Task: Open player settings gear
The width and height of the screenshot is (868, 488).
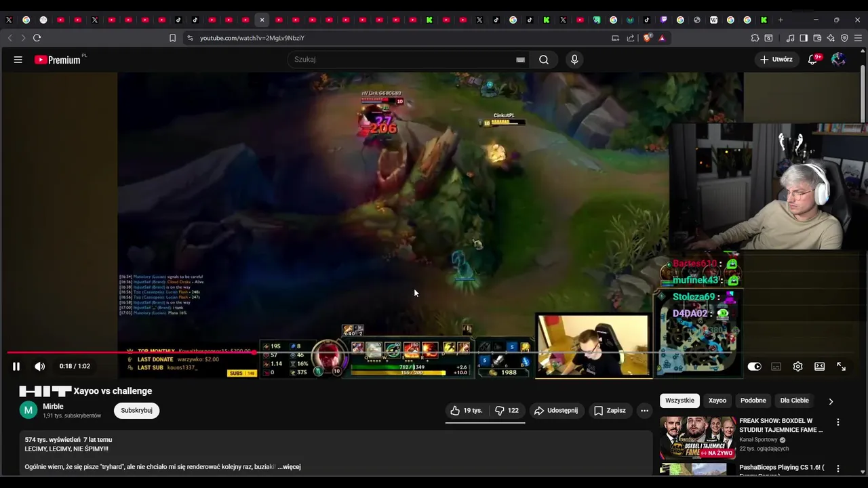Action: click(797, 366)
